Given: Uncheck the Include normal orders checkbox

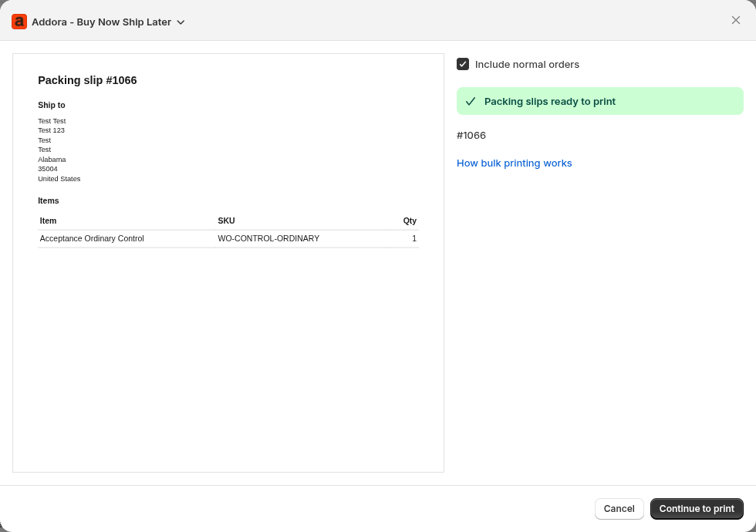Looking at the screenshot, I should coord(462,64).
